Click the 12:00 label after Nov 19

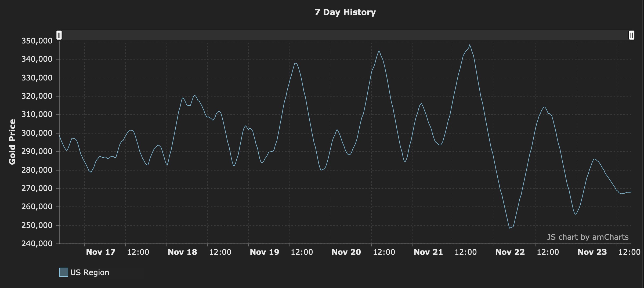(x=302, y=252)
